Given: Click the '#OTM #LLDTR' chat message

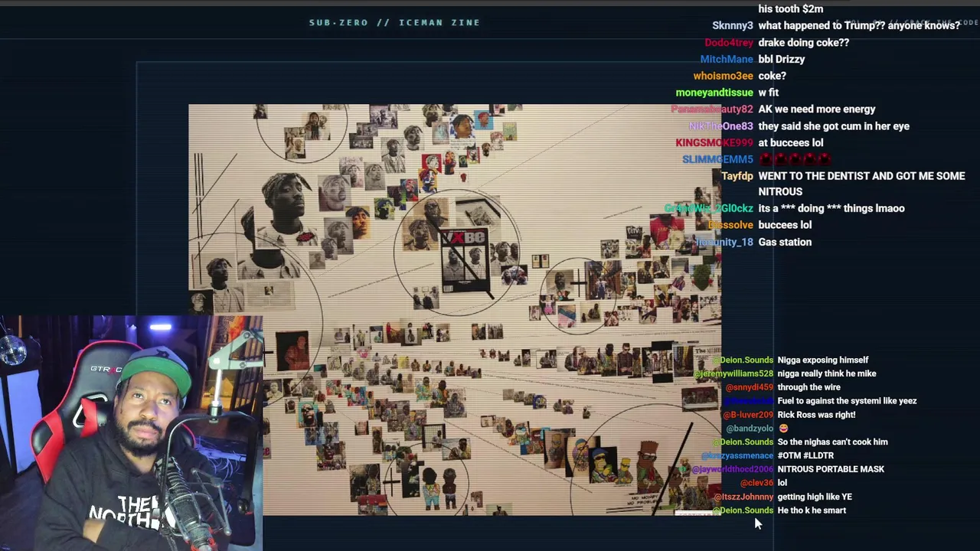Looking at the screenshot, I should point(805,456).
